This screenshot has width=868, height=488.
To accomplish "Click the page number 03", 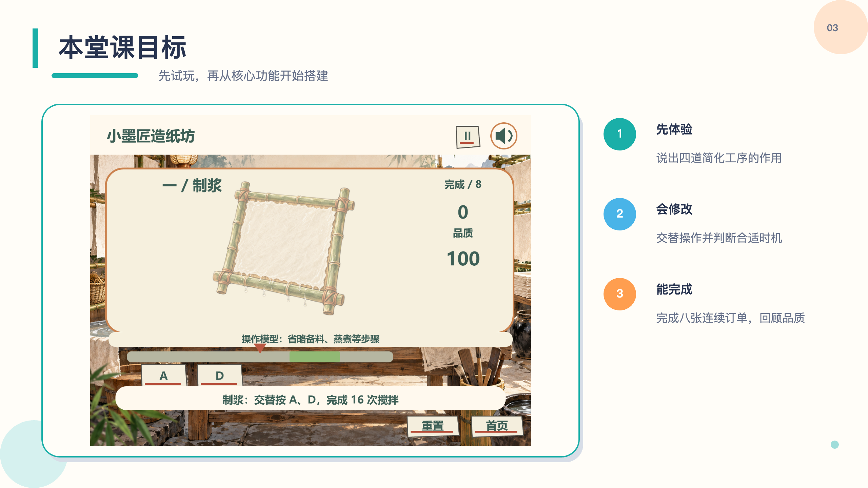I will (832, 28).
